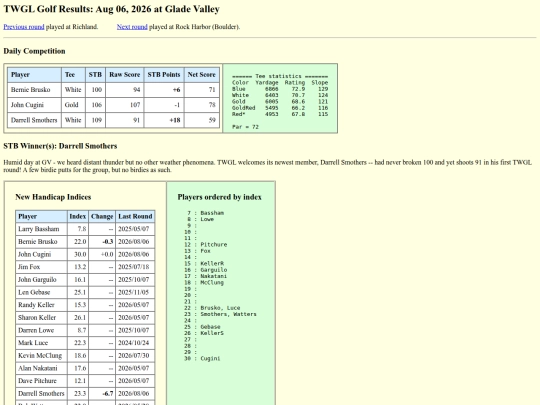The height and width of the screenshot is (405, 540).
Task: Select Mark Luce in the handicap table
Action: point(33,343)
